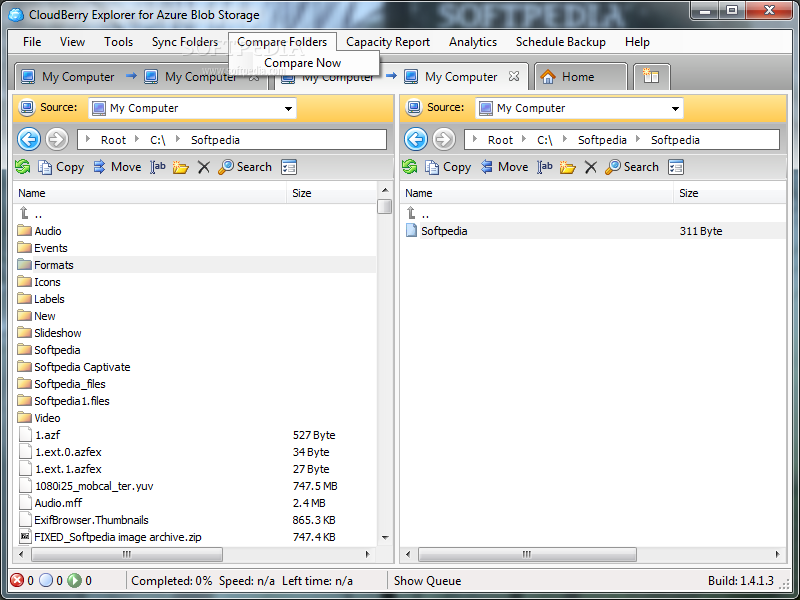Click Move in left pane toolbar
Screen dimensions: 800x600
(x=117, y=167)
